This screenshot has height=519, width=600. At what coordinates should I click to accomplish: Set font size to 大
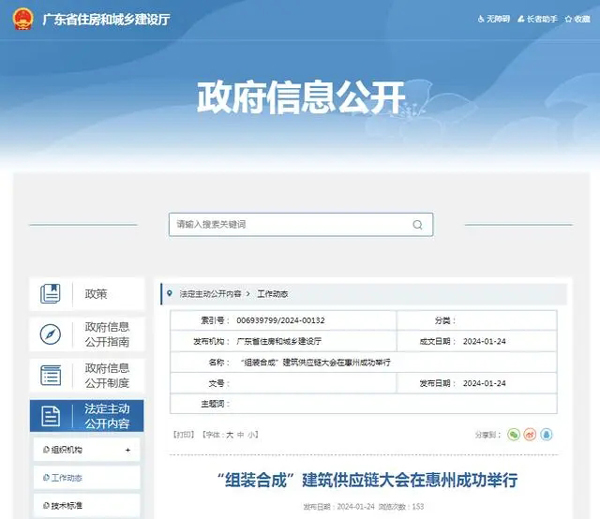pos(230,435)
